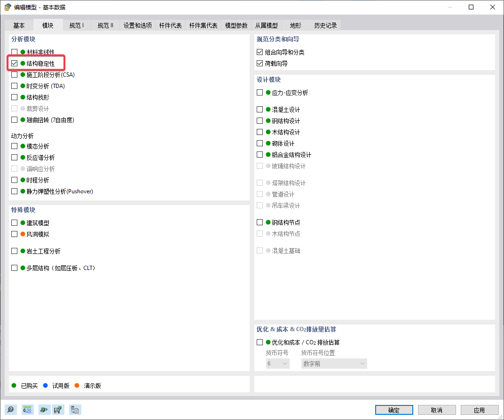Image resolution: width=504 pixels, height=420 pixels.
Task: Enable 钢结构节点 module
Action: (x=260, y=222)
